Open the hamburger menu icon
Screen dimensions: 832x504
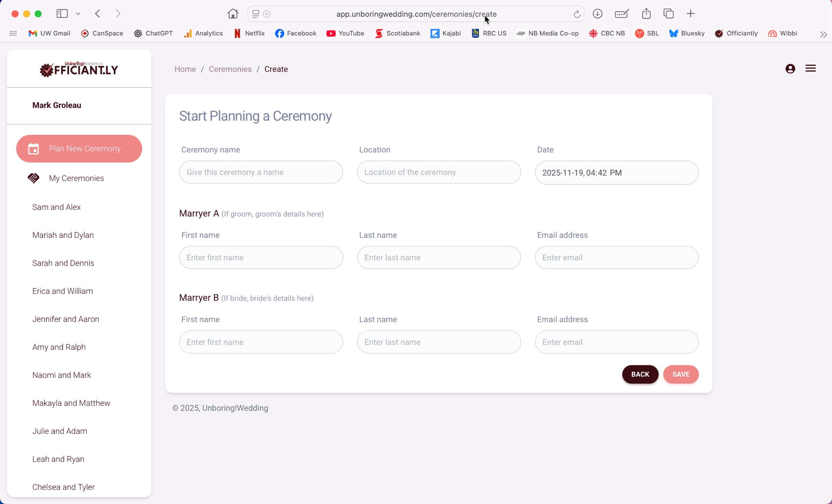[x=810, y=69]
